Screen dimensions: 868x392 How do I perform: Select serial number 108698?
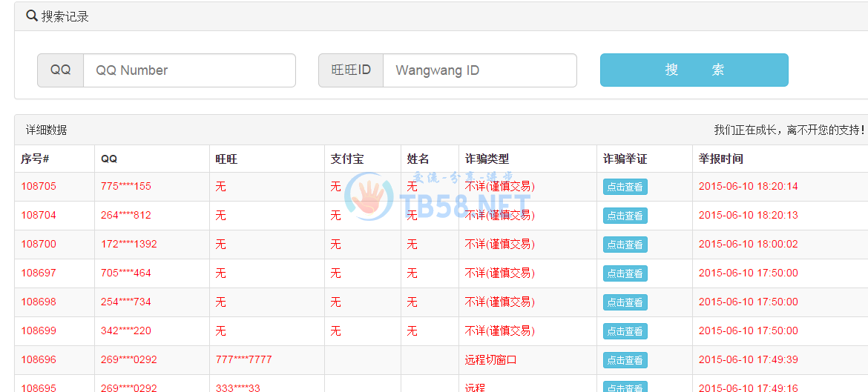(x=38, y=302)
